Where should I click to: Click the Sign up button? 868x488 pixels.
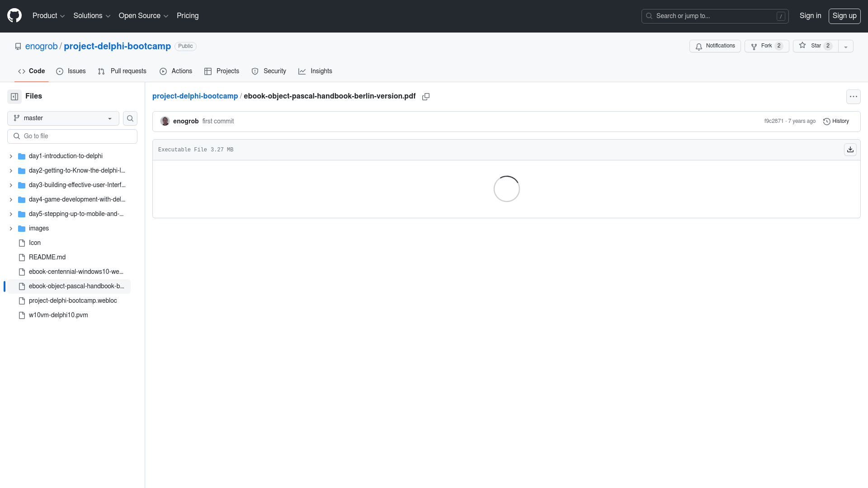844,16
